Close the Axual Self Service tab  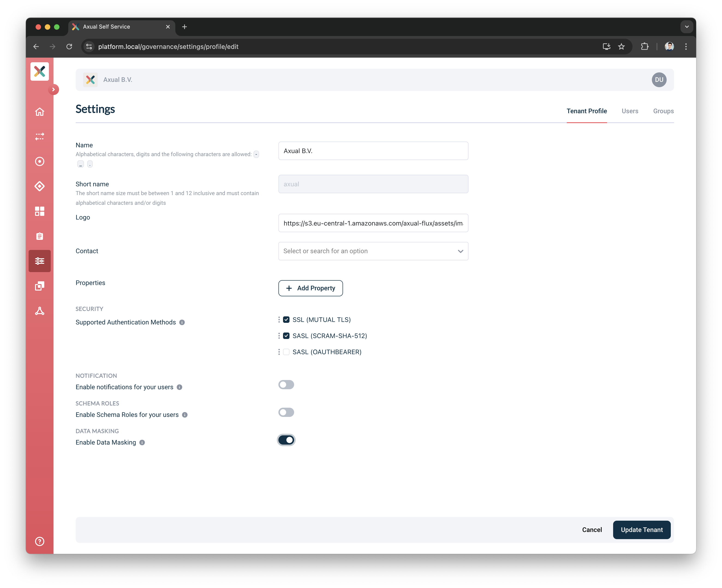(168, 27)
